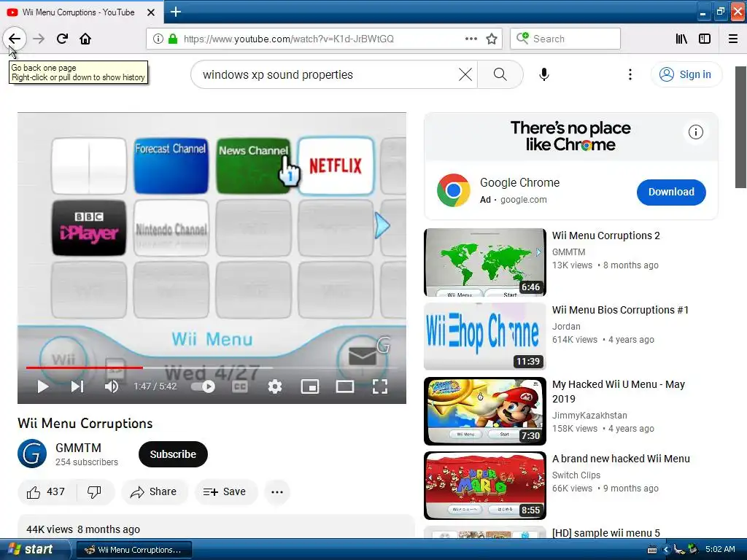Image resolution: width=747 pixels, height=560 pixels.
Task: Open YouTube settings three-dot menu
Action: pyautogui.click(x=630, y=74)
